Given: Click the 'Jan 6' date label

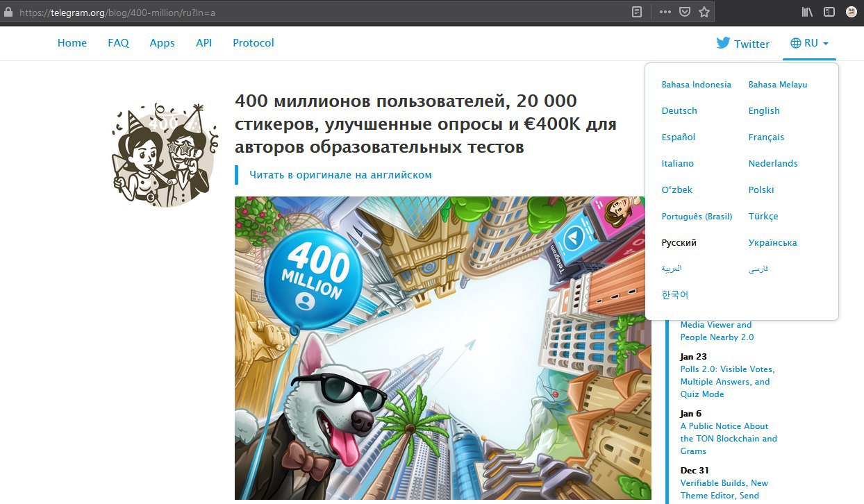Looking at the screenshot, I should coord(691,414).
